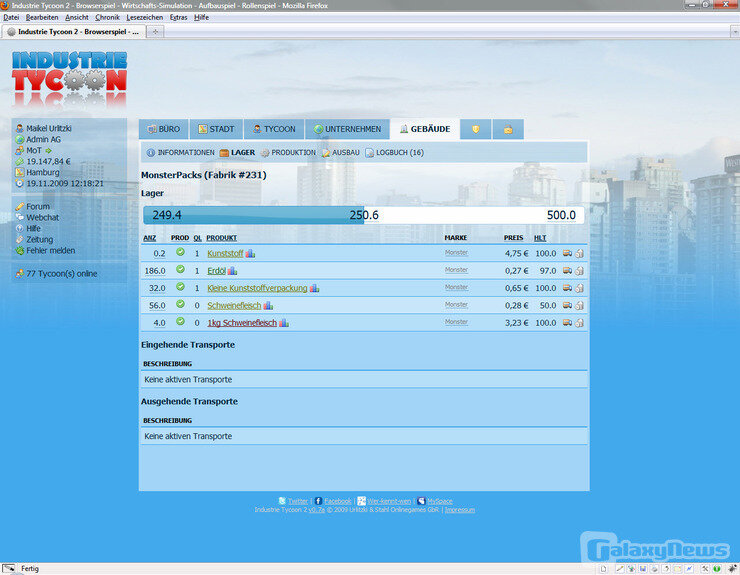Sort table by QL column header
Image resolution: width=740 pixels, height=575 pixels.
coord(197,238)
